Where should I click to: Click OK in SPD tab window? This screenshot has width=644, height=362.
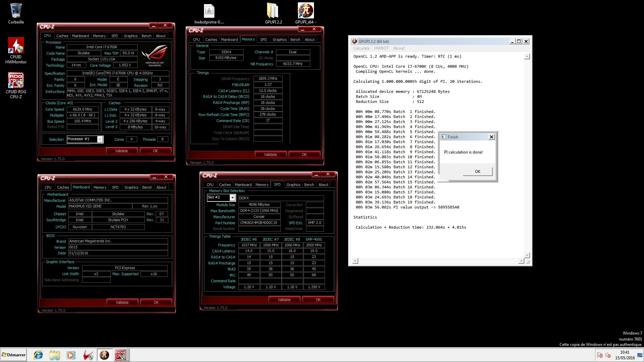pos(318,300)
